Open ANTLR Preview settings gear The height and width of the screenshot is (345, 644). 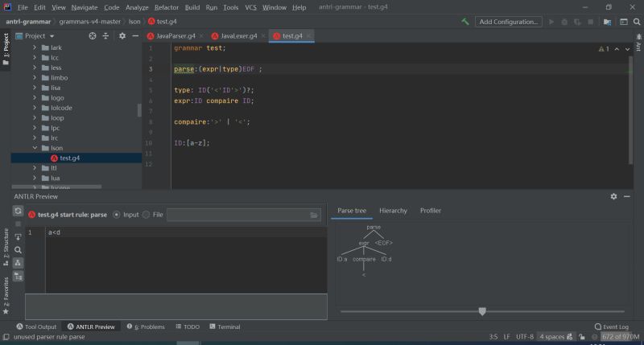point(613,196)
